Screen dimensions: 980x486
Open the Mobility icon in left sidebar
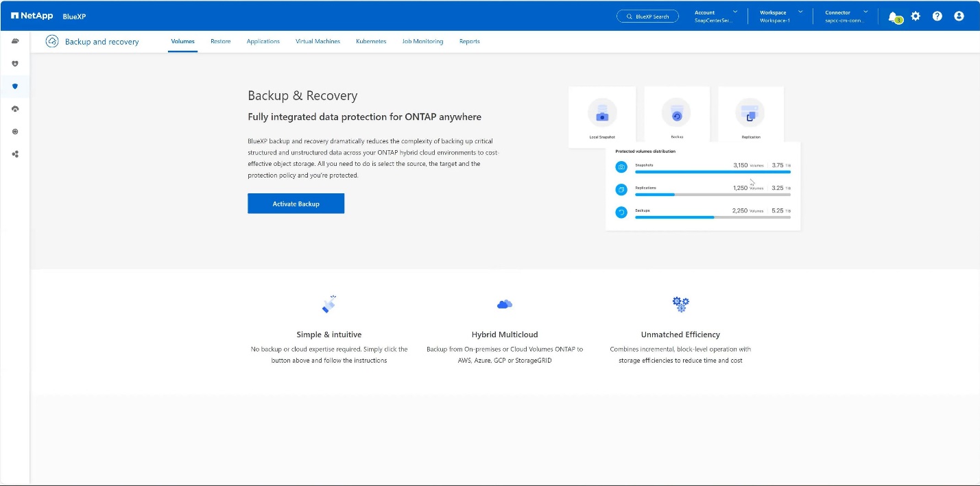pos(15,109)
